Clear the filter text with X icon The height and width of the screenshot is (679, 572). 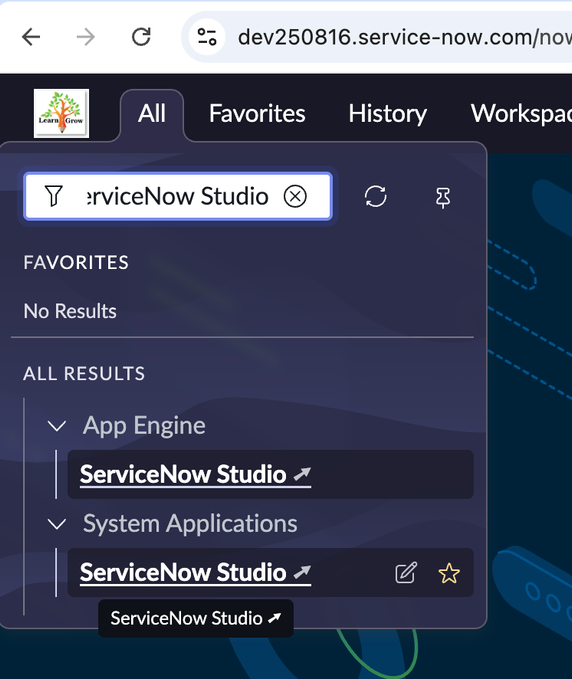point(295,197)
